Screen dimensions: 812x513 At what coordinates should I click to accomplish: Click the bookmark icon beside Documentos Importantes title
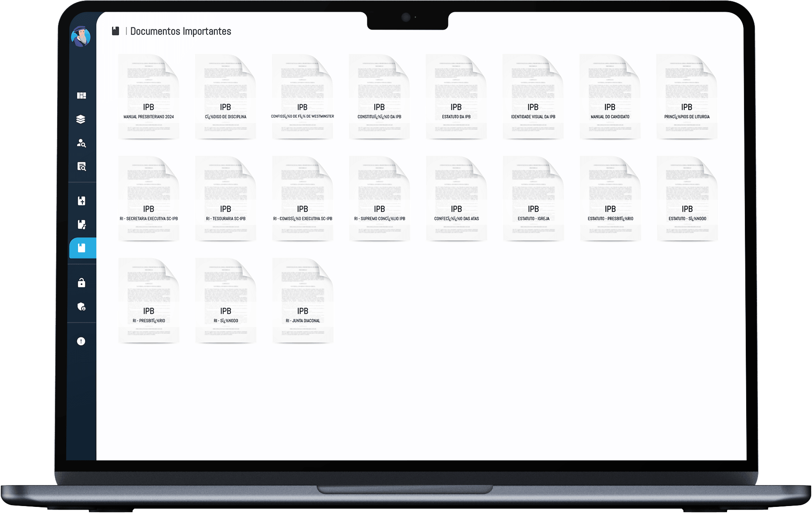click(116, 31)
